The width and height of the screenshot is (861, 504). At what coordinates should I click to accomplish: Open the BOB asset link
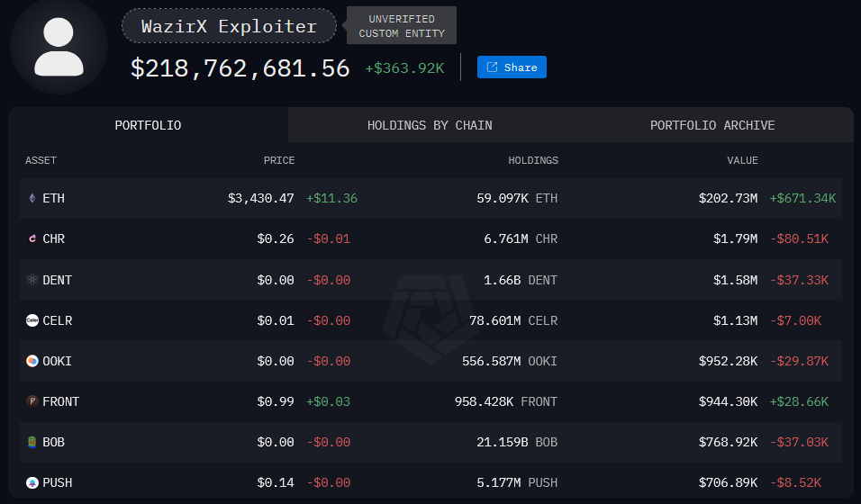coord(54,442)
